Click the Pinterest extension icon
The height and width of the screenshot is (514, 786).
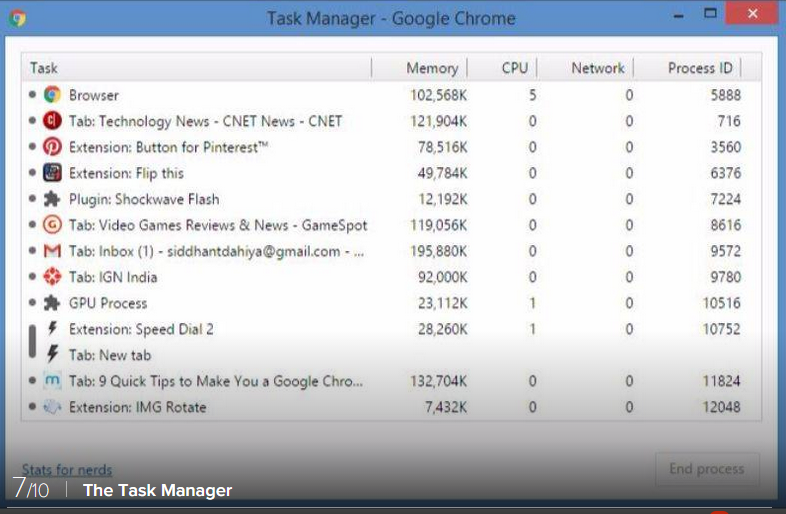[x=52, y=146]
